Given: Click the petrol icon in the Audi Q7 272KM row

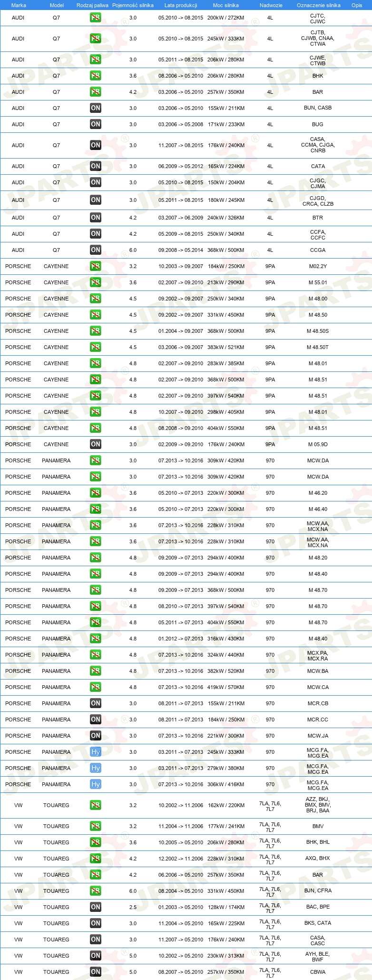Looking at the screenshot, I should [x=96, y=18].
